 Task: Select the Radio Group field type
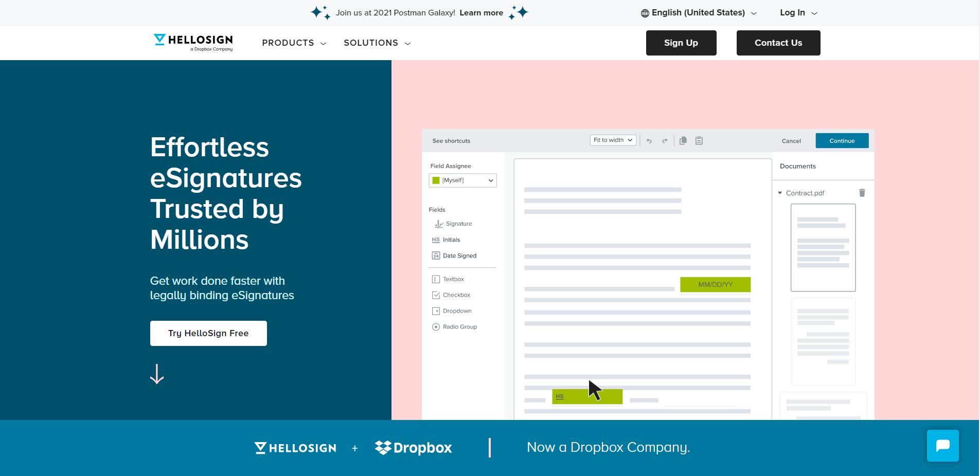455,327
